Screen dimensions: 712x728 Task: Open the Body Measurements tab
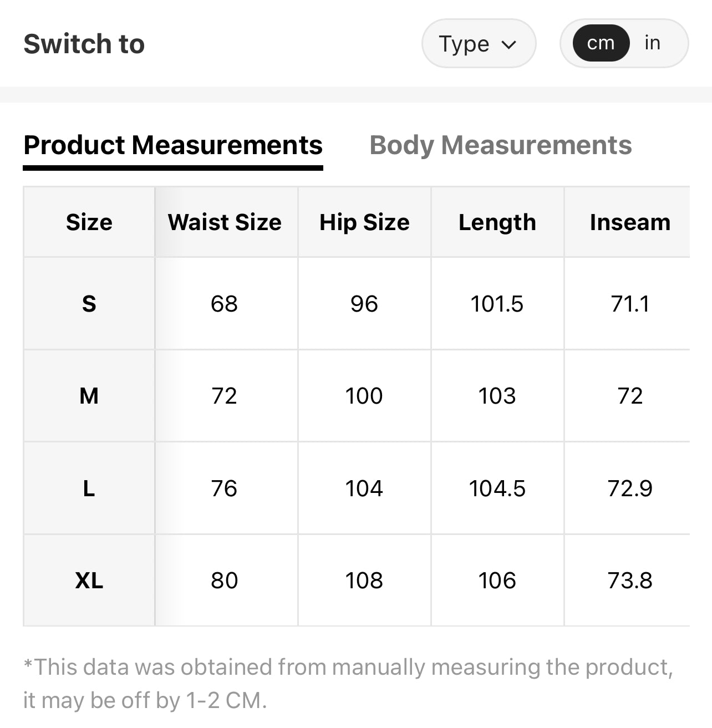(500, 145)
